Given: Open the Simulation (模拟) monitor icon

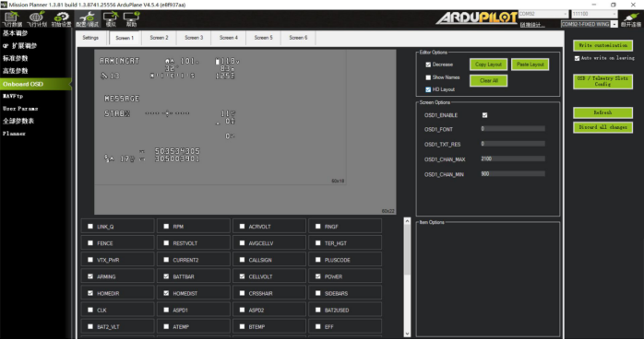Looking at the screenshot, I should (x=111, y=18).
